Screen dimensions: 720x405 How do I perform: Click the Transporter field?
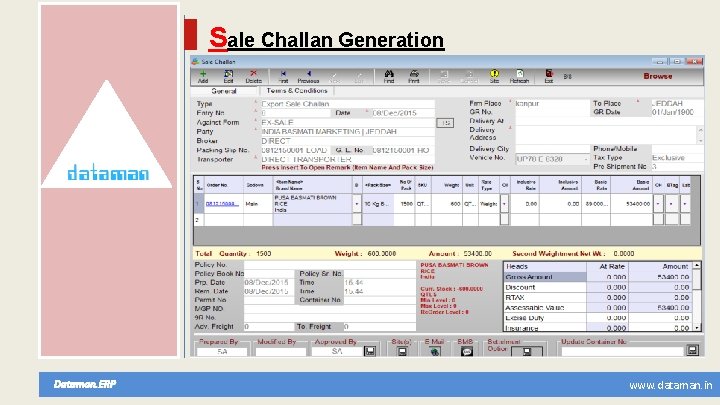click(x=347, y=159)
